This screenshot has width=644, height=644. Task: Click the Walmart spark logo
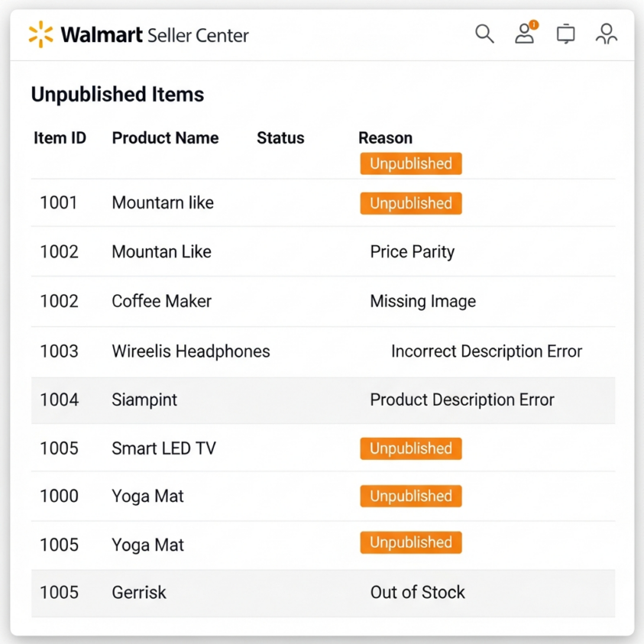click(40, 34)
